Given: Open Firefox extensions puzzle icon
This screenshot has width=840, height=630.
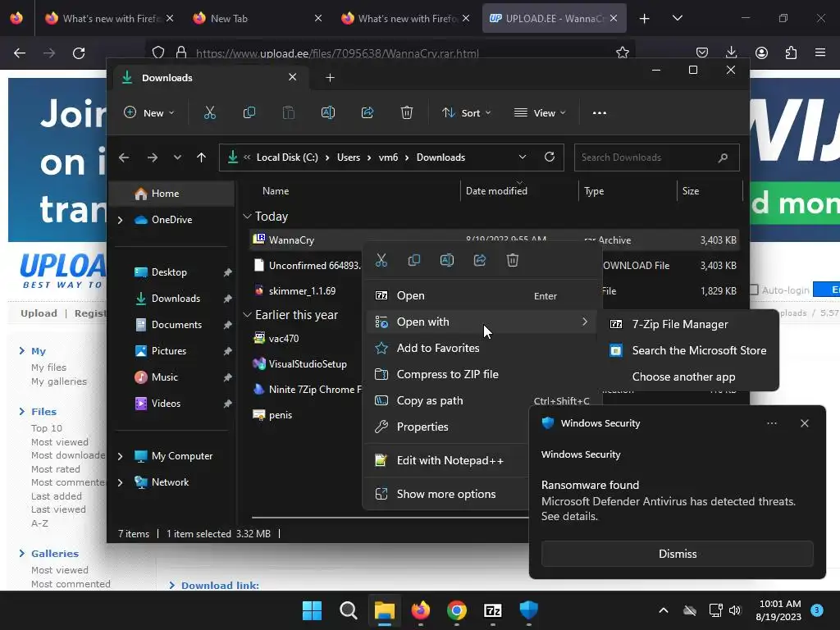Looking at the screenshot, I should pos(792,52).
